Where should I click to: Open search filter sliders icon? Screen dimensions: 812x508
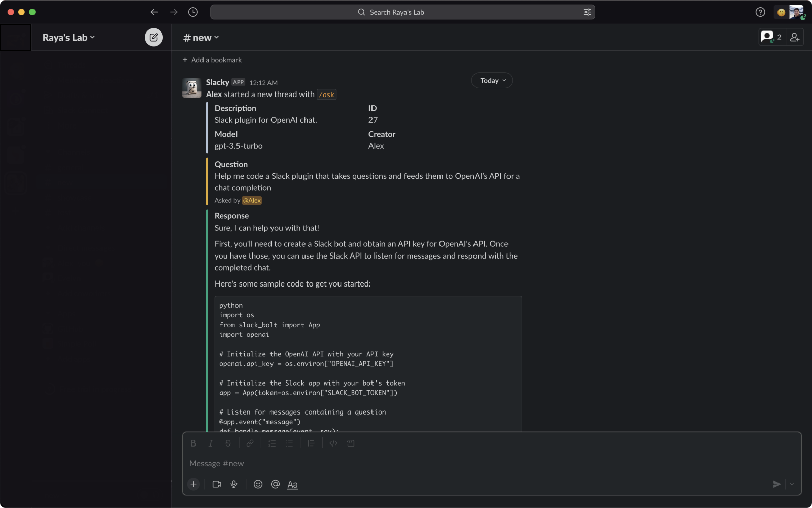(x=587, y=12)
